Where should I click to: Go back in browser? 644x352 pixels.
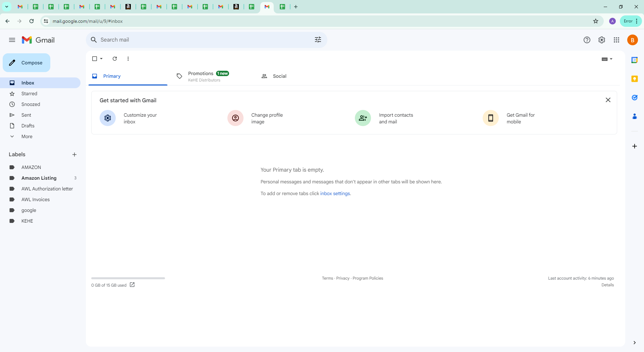(7, 21)
